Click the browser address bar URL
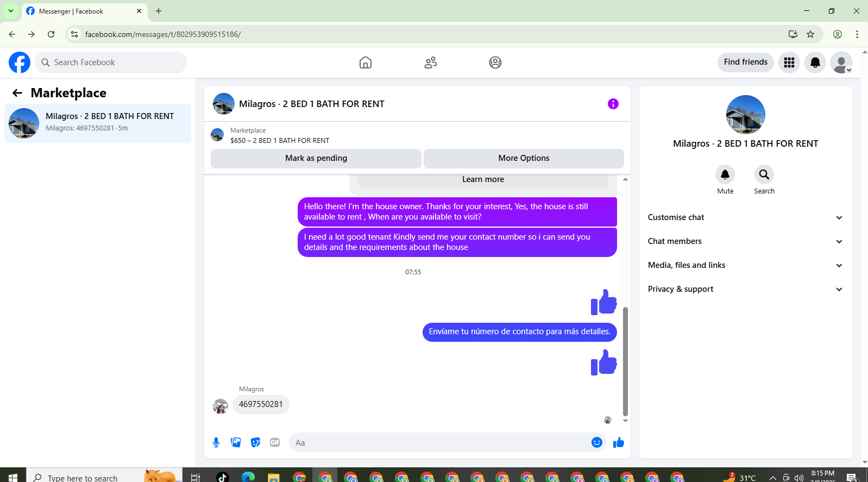This screenshot has width=868, height=482. pyautogui.click(x=162, y=34)
